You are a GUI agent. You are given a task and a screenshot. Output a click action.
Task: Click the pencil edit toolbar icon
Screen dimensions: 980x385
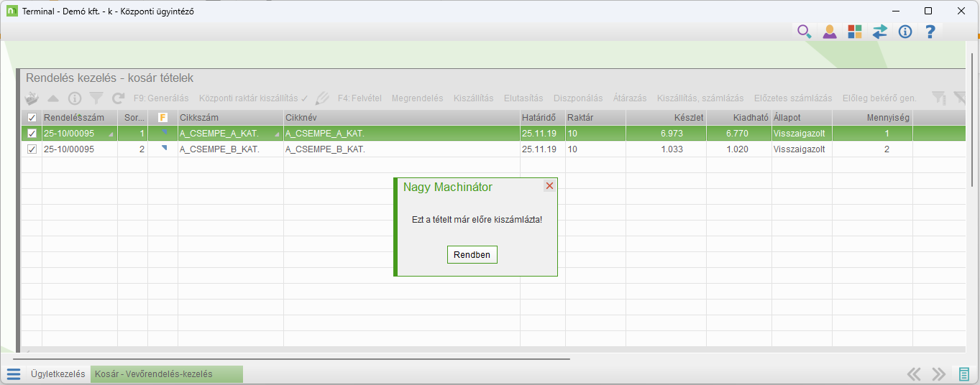tap(322, 98)
